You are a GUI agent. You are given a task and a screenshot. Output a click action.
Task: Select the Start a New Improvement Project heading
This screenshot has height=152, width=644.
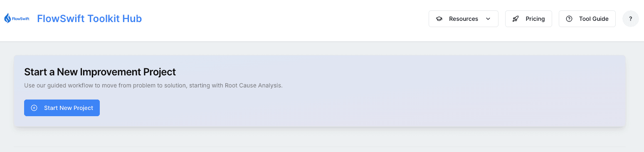(100, 72)
